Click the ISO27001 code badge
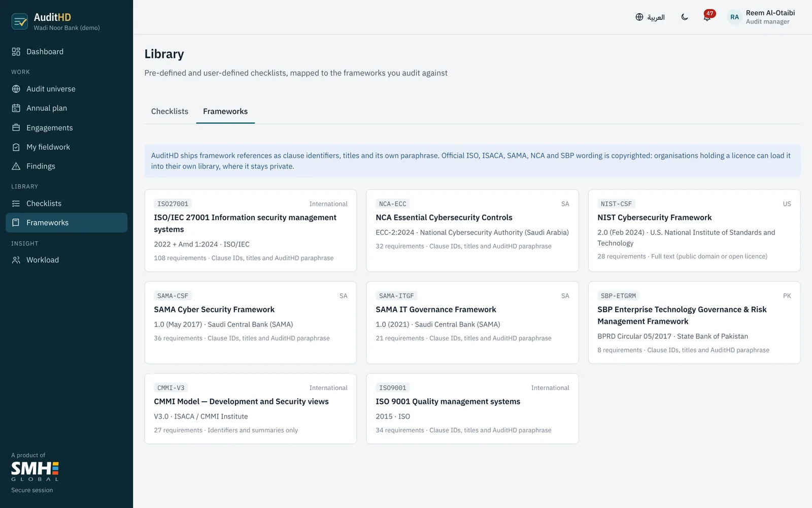The image size is (812, 508). click(173, 204)
